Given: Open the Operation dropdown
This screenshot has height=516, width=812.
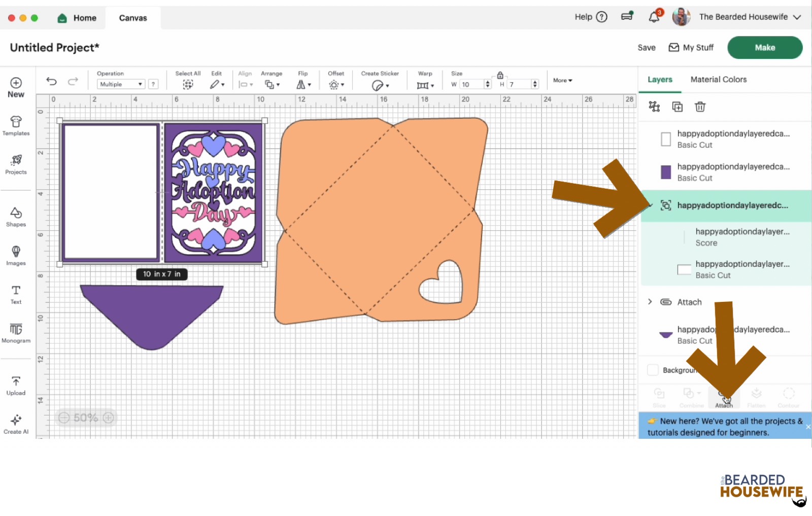Looking at the screenshot, I should point(121,84).
